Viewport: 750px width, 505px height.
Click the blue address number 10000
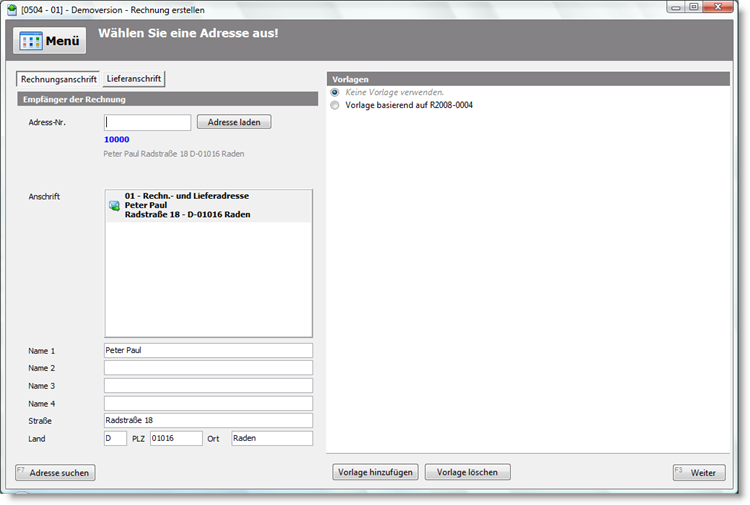pyautogui.click(x=116, y=140)
